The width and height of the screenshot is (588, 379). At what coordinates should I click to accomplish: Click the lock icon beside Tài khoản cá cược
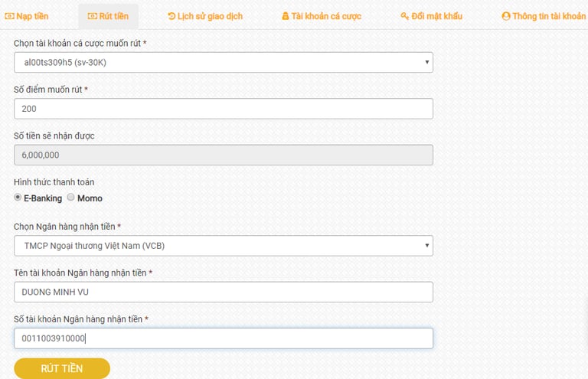pos(286,16)
